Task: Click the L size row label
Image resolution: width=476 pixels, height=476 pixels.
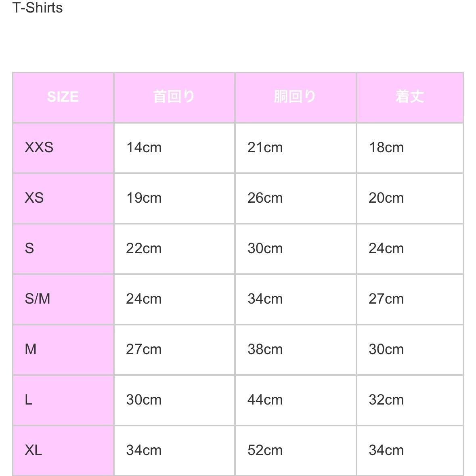Action: point(29,400)
